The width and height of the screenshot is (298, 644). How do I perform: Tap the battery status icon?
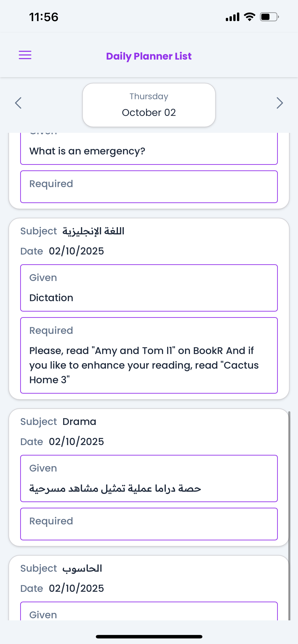tap(269, 17)
